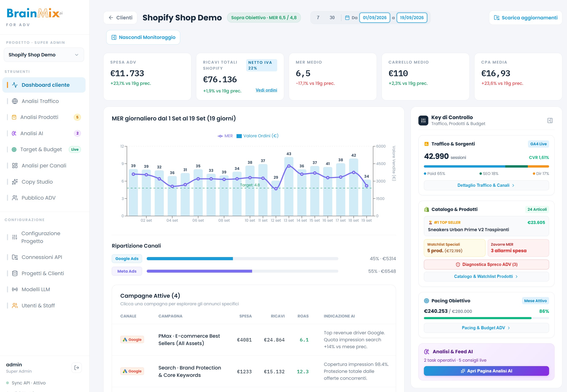Screen dimensions: 567x392
Task: Click the Progetti & Clienti database icon
Action: coord(15,273)
